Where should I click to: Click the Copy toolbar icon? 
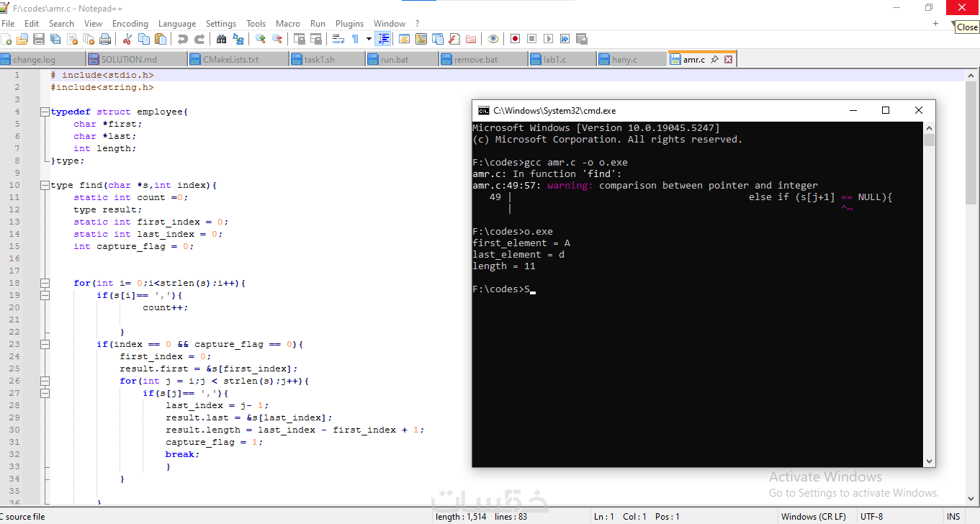pyautogui.click(x=144, y=39)
